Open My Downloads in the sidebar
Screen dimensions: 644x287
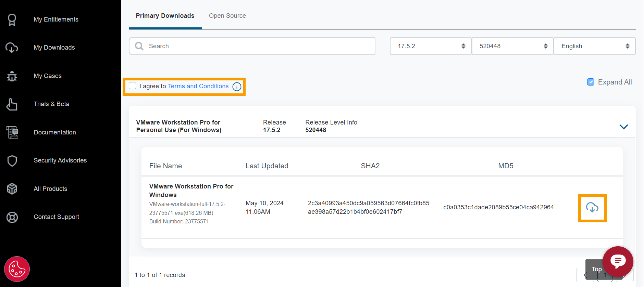[x=54, y=48]
